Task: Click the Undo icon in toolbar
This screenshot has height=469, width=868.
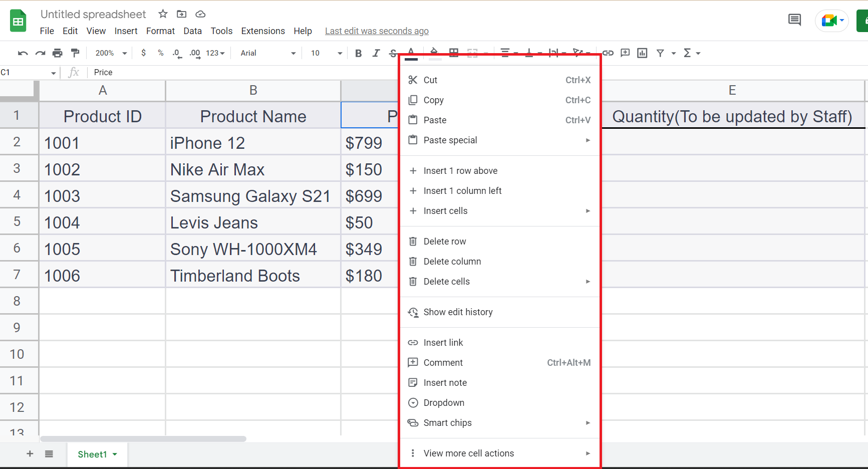Action: [23, 53]
